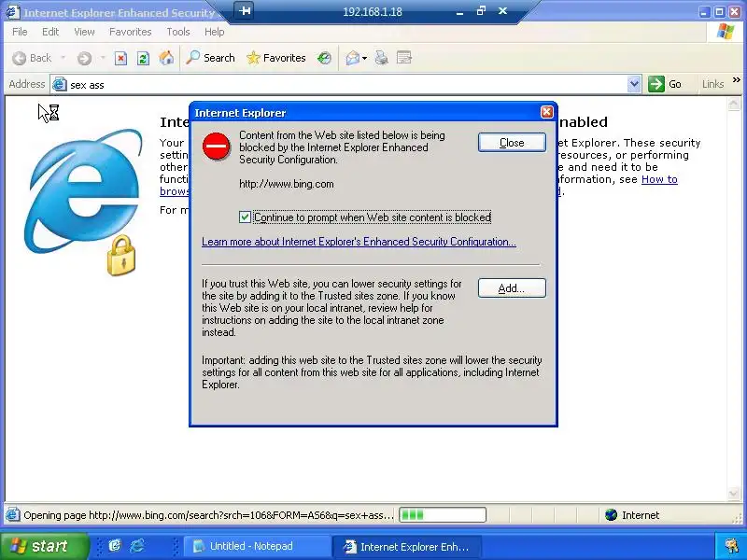Open the History toolbar icon

click(324, 58)
